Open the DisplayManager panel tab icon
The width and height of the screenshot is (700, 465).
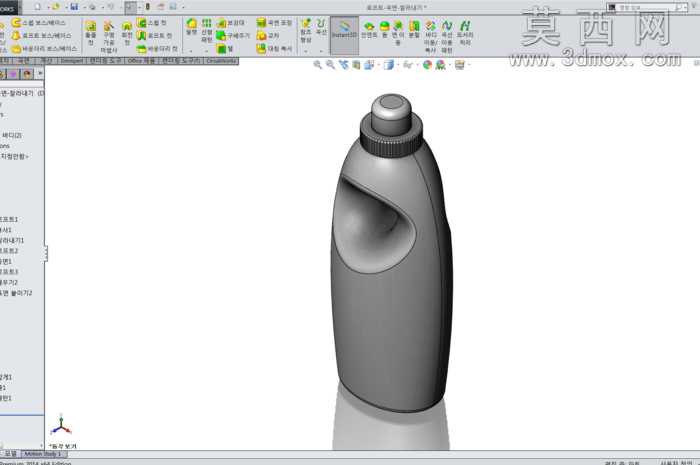pos(27,74)
